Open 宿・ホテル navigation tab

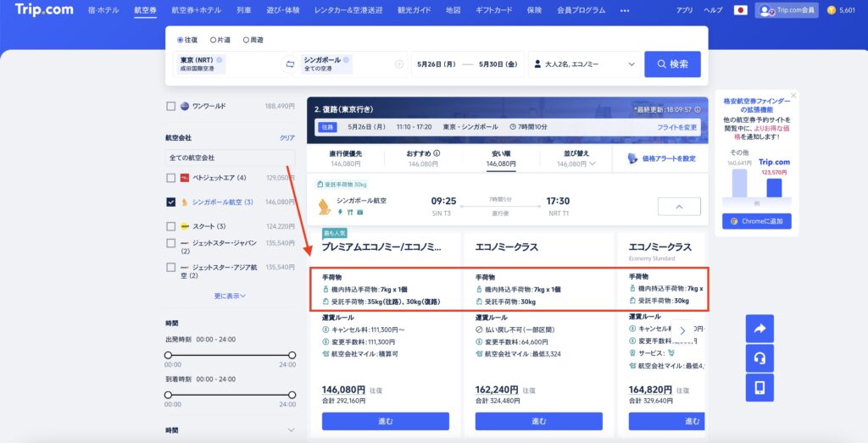click(x=103, y=10)
